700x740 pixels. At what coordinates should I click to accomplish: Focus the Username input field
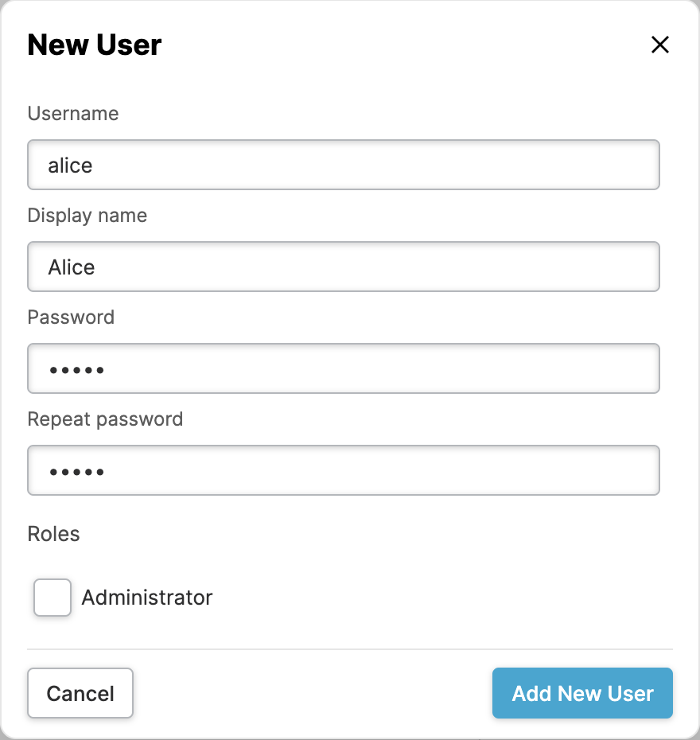pos(344,166)
